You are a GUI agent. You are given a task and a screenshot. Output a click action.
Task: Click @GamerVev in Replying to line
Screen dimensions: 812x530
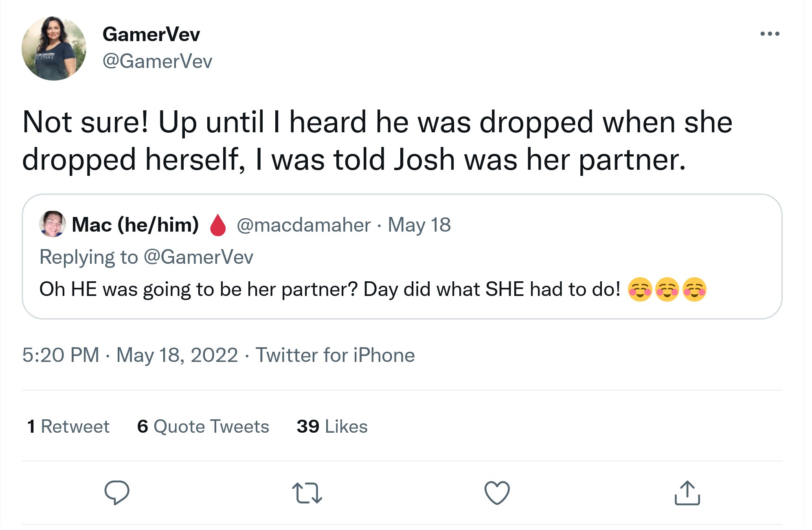[198, 257]
